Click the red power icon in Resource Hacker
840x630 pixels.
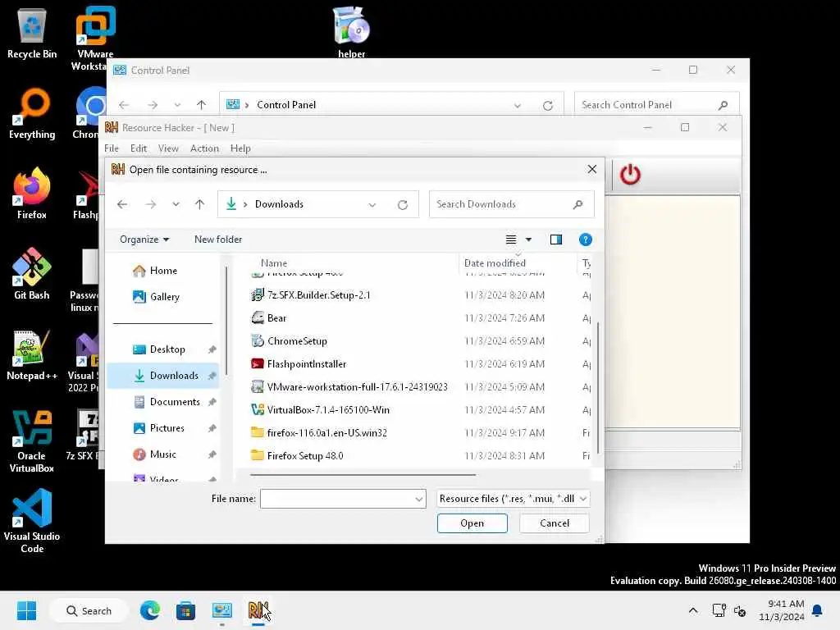pyautogui.click(x=630, y=175)
